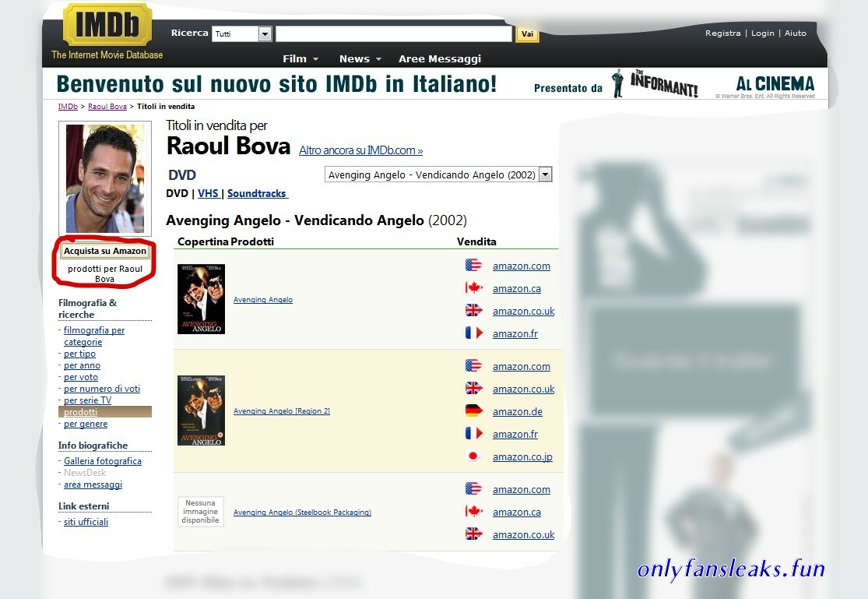The height and width of the screenshot is (599, 868).
Task: Click the Al Cinema banner text
Action: point(775,83)
